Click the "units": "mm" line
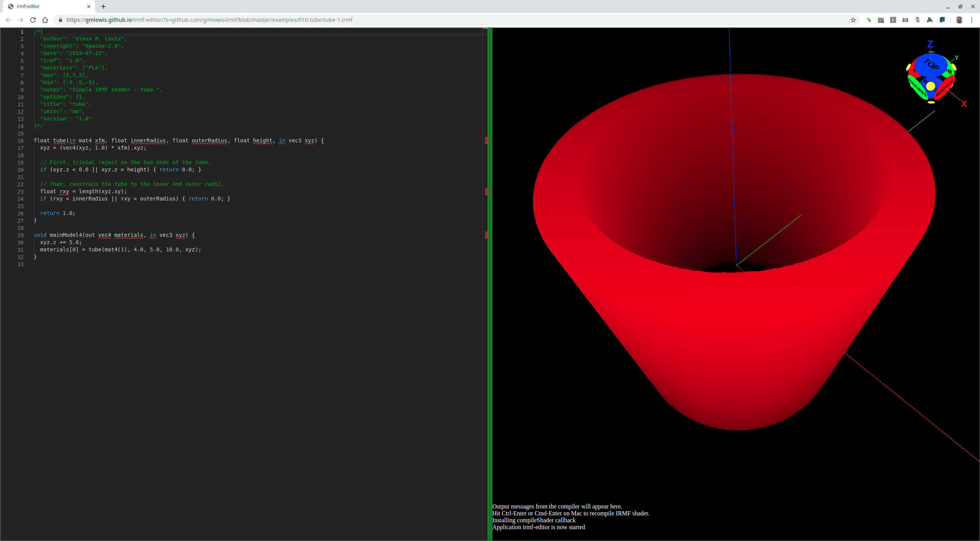 [62, 111]
